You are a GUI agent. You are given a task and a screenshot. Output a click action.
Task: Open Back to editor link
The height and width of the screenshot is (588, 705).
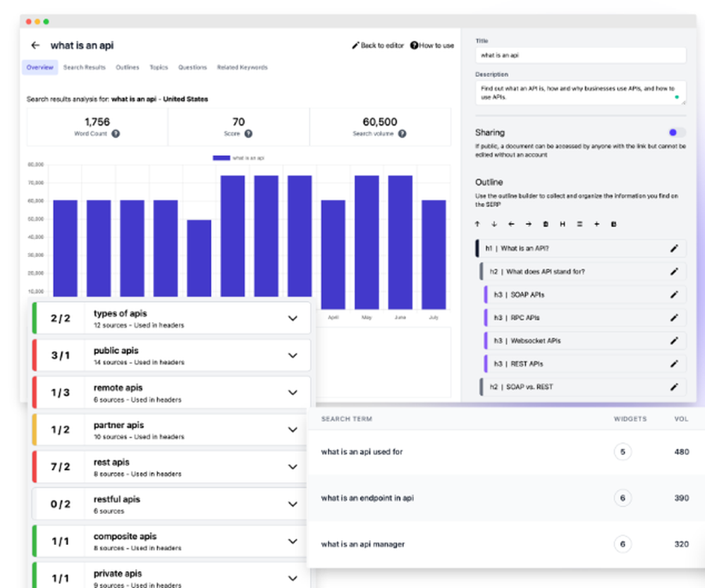coord(378,45)
